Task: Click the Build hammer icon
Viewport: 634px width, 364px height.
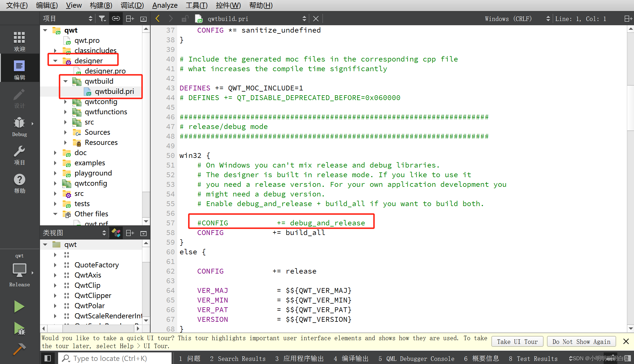Action: (x=19, y=349)
